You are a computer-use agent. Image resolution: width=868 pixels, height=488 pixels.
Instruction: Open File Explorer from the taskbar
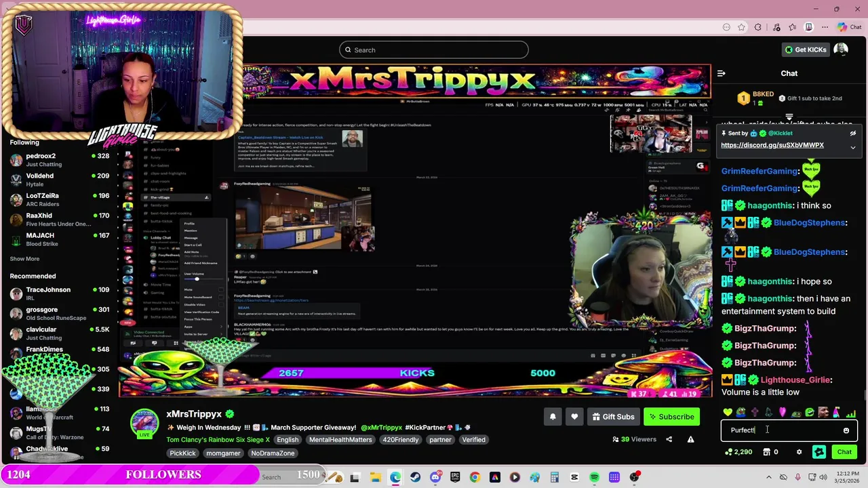375,477
